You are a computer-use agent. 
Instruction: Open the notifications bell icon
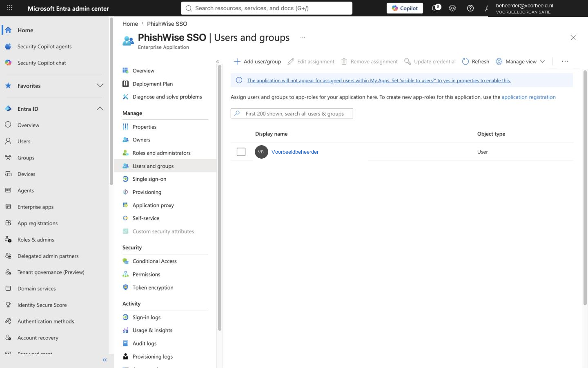tap(435, 8)
